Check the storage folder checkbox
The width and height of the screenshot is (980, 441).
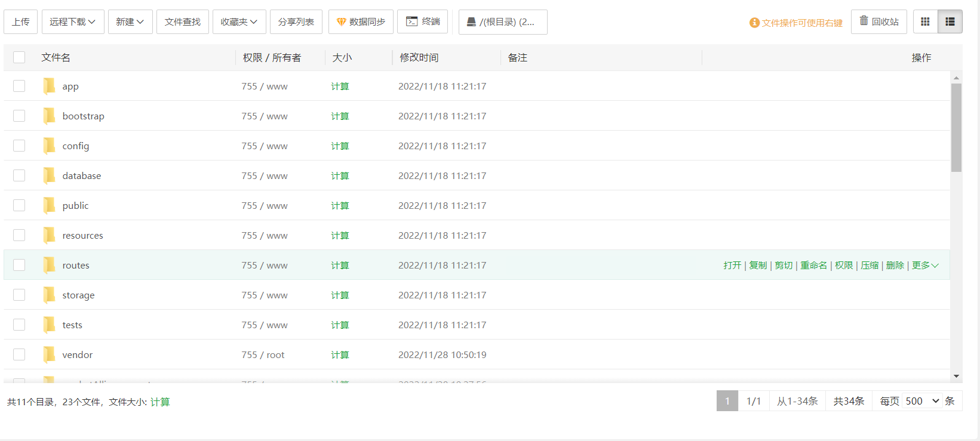19,295
